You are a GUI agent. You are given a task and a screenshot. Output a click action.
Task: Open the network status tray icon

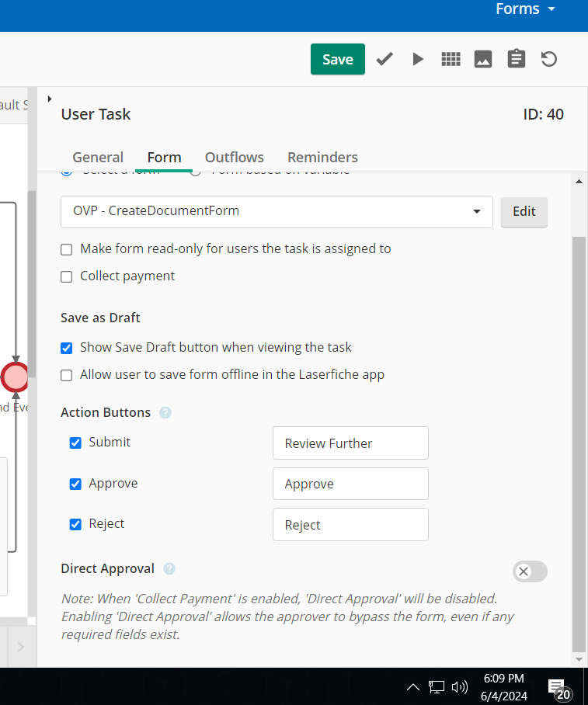(x=436, y=687)
